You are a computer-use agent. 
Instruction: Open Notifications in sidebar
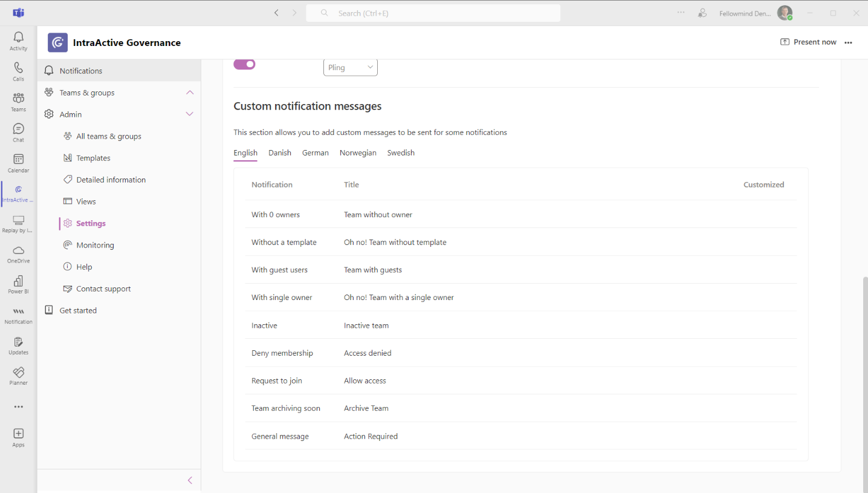(119, 71)
